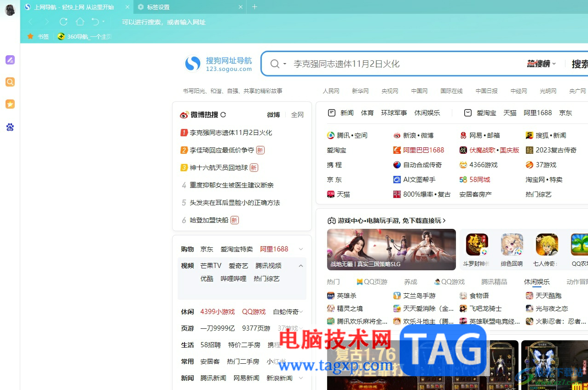Open dropdown next to undo icon
Screen dimensions: 588x390
pyautogui.click(x=104, y=22)
